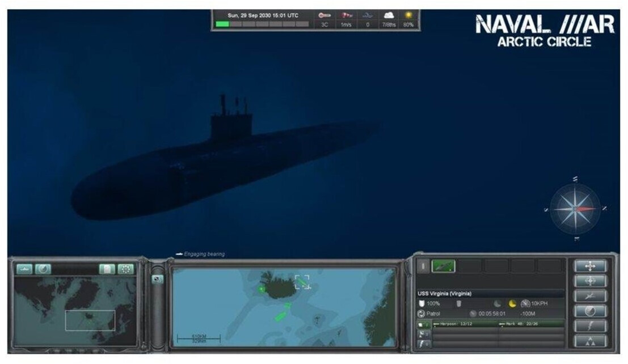Click the gear settings icon above minimap

(x=126, y=269)
